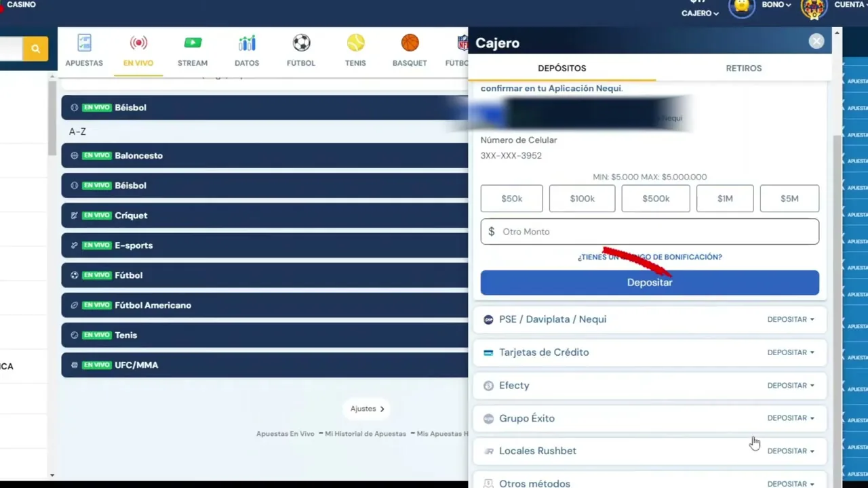Image resolution: width=868 pixels, height=488 pixels.
Task: Click the masked phone number 3XX-XXX-3952
Action: point(511,155)
